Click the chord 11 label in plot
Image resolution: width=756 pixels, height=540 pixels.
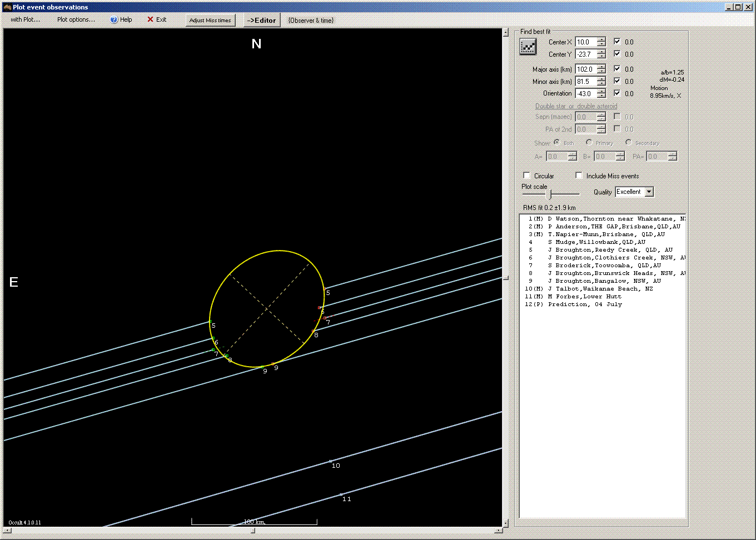coord(346,499)
